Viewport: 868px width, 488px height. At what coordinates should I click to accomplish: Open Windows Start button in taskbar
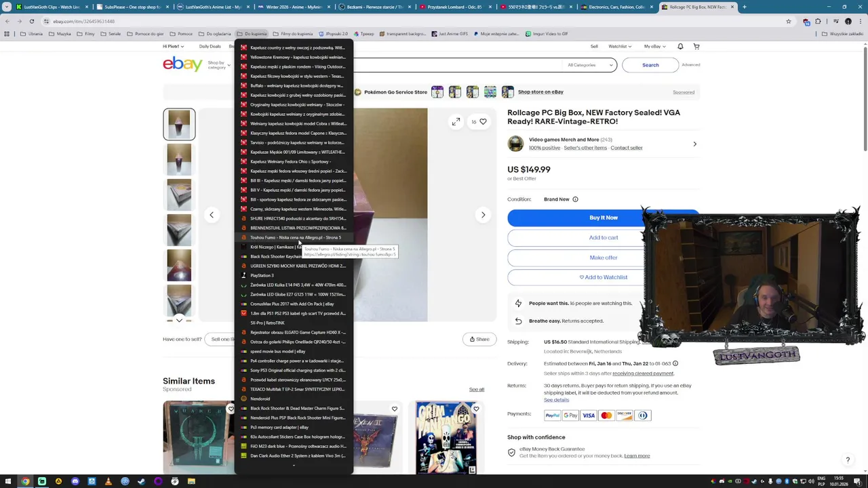pyautogui.click(x=7, y=481)
